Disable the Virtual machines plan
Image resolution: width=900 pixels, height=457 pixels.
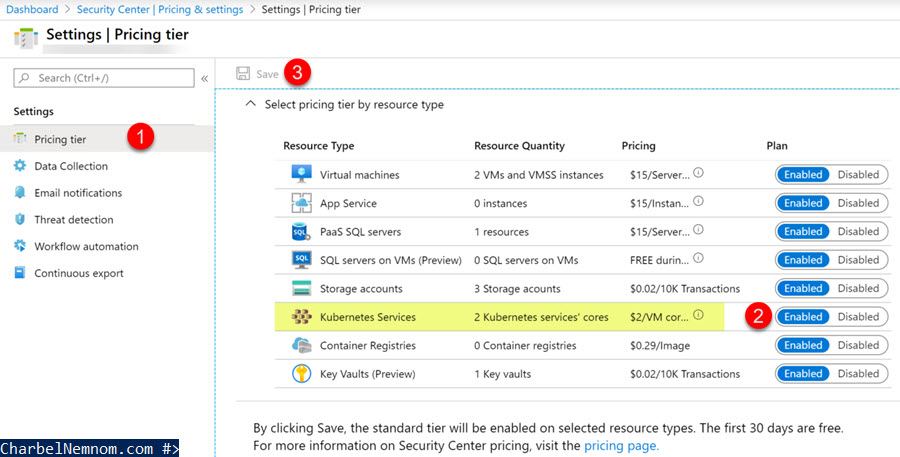pos(858,175)
